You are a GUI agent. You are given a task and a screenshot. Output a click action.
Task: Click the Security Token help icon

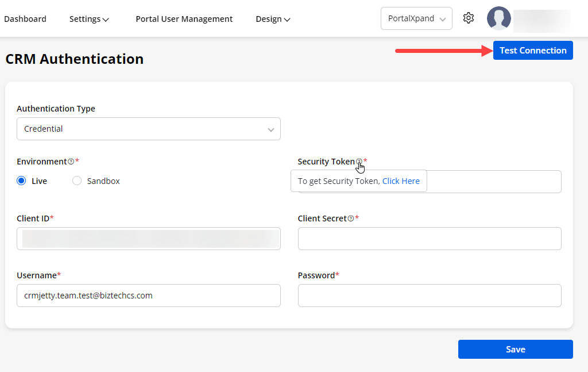tap(359, 162)
